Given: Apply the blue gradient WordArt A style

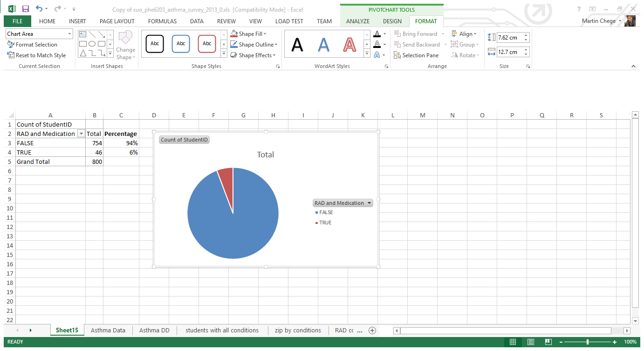Looking at the screenshot, I should 323,45.
